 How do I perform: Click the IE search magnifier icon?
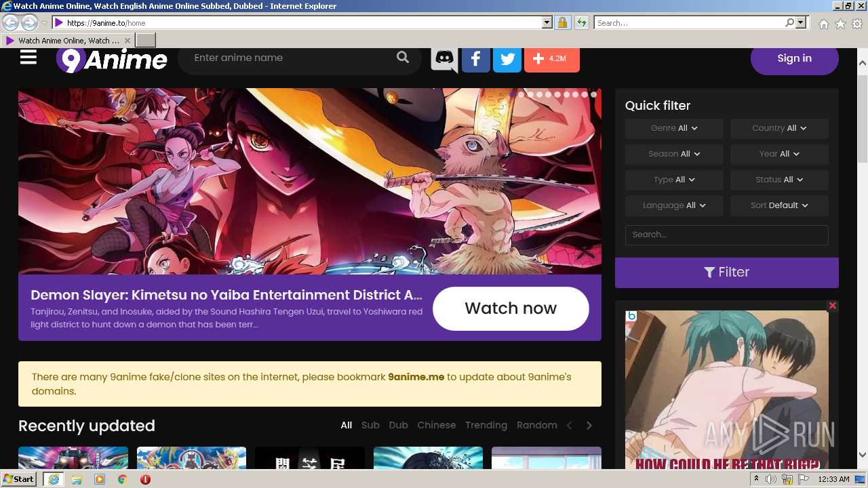[789, 22]
